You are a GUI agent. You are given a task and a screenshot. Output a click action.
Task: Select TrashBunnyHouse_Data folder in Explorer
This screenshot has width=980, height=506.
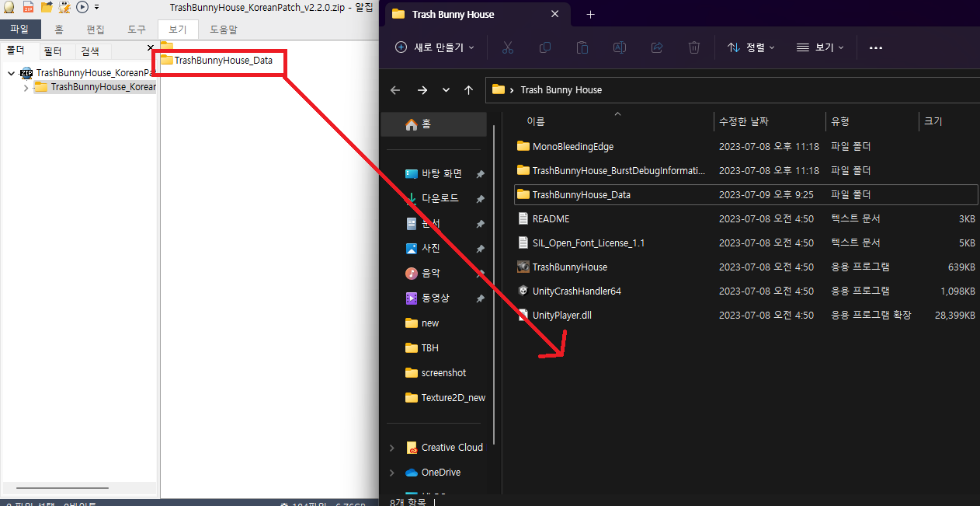tap(745, 194)
